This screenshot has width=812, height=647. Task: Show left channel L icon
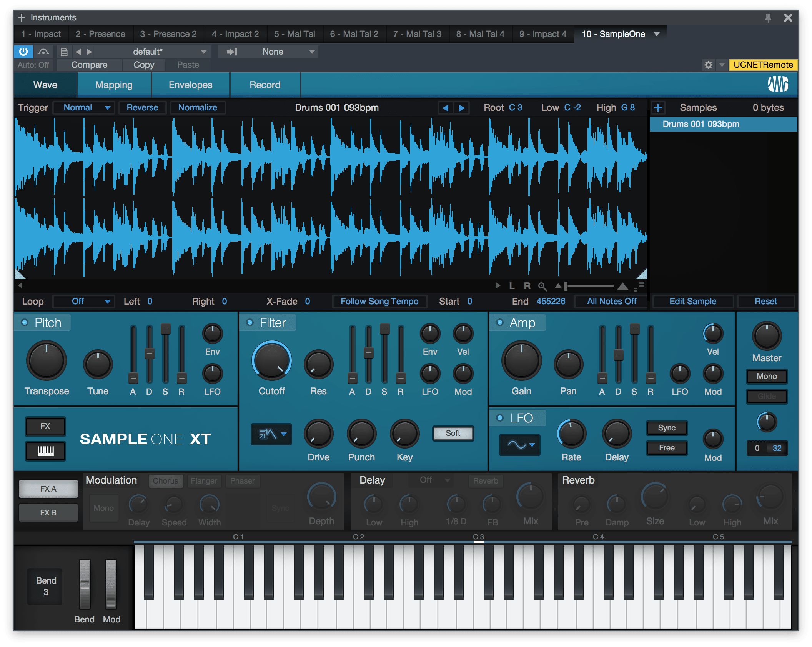512,286
